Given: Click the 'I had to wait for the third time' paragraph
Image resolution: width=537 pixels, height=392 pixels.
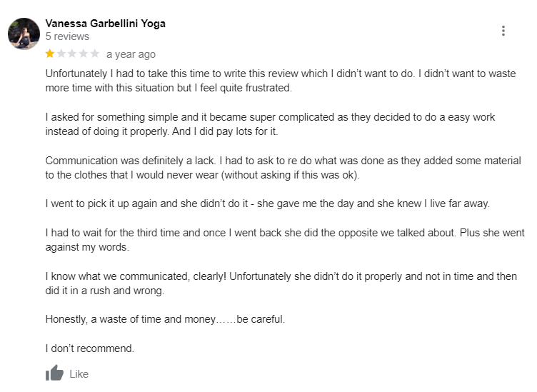Looking at the screenshot, I should (285, 240).
